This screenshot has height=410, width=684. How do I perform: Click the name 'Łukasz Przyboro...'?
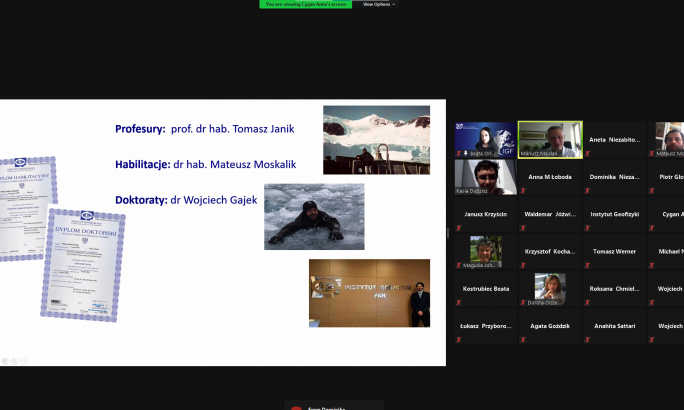click(486, 326)
